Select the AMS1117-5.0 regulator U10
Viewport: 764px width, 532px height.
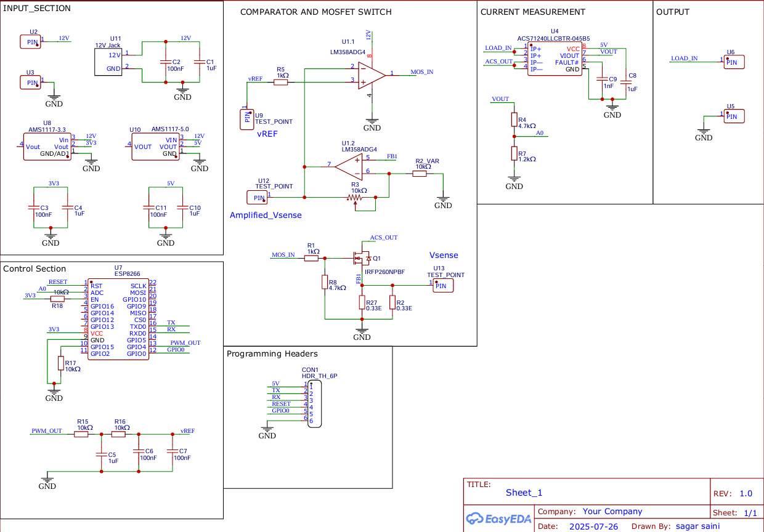tap(155, 147)
